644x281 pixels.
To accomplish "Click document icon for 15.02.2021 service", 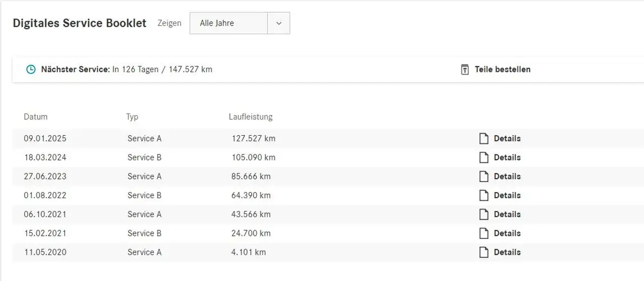I will pyautogui.click(x=484, y=233).
